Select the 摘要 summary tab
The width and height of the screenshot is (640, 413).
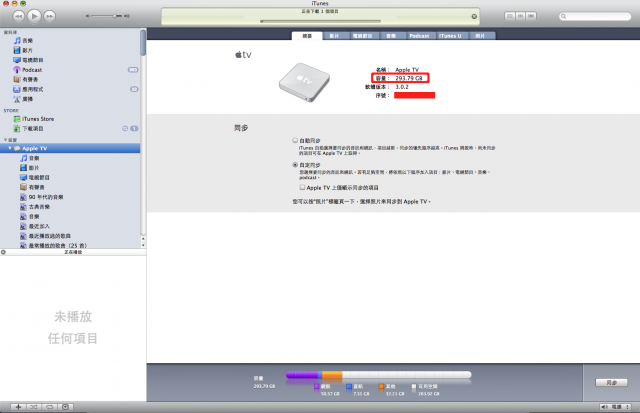pos(307,36)
